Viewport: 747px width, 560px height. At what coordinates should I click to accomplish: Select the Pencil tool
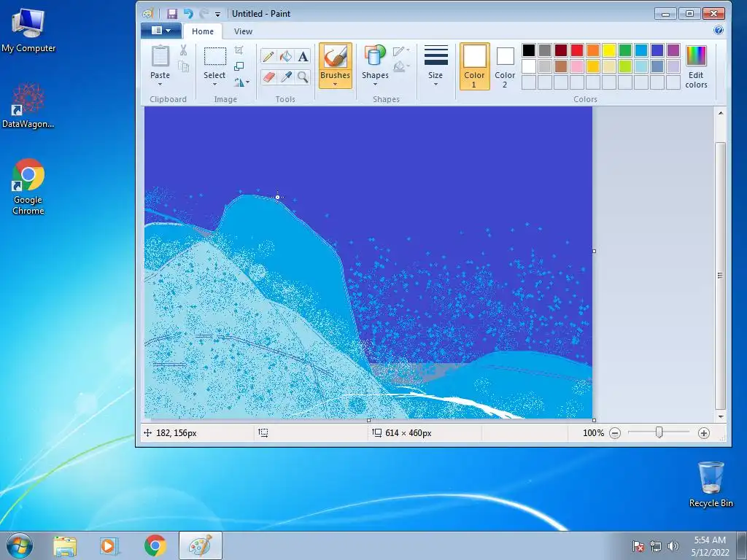(268, 57)
